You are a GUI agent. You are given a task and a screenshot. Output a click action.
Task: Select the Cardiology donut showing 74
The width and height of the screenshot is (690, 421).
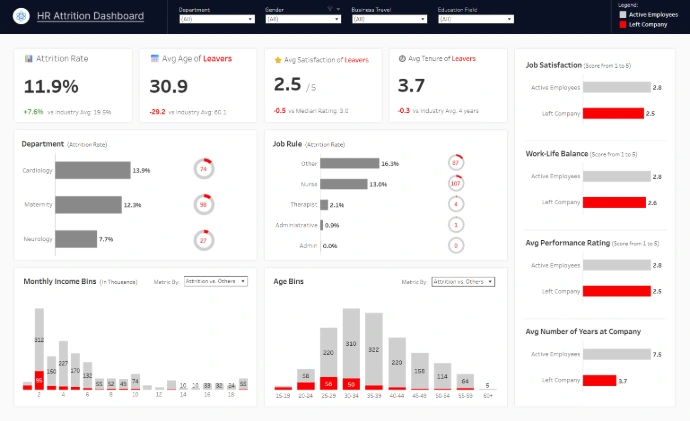[203, 170]
